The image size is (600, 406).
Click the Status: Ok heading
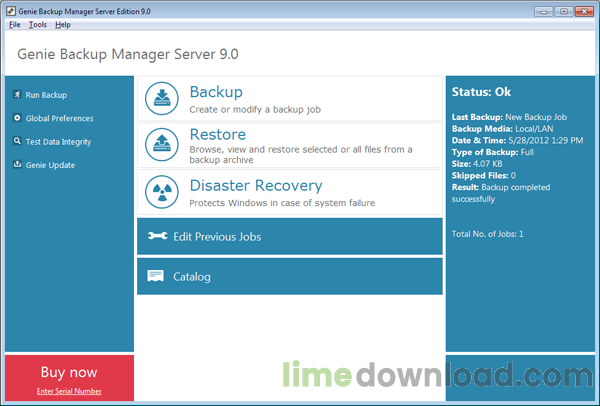tap(481, 92)
